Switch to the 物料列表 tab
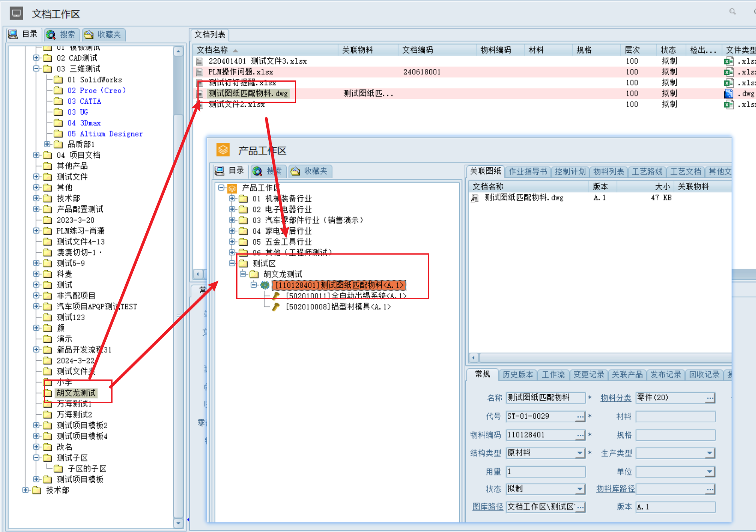The image size is (756, 532). click(609, 172)
